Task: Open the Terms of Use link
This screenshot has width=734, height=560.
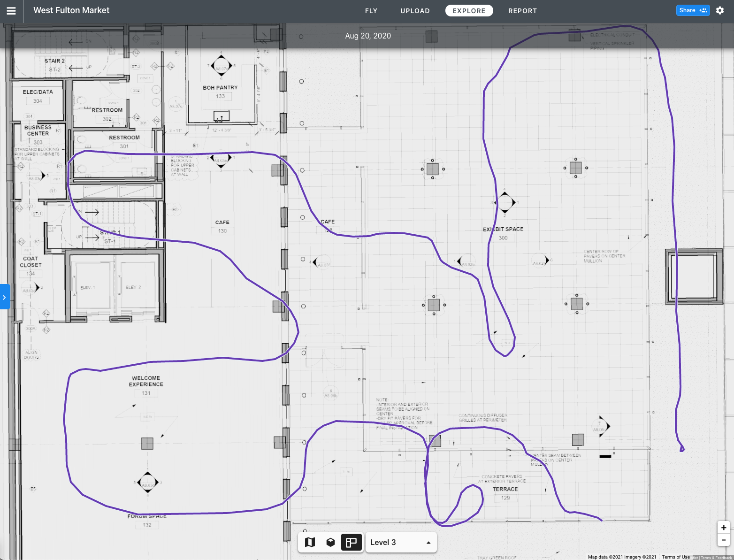Action: [x=676, y=557]
